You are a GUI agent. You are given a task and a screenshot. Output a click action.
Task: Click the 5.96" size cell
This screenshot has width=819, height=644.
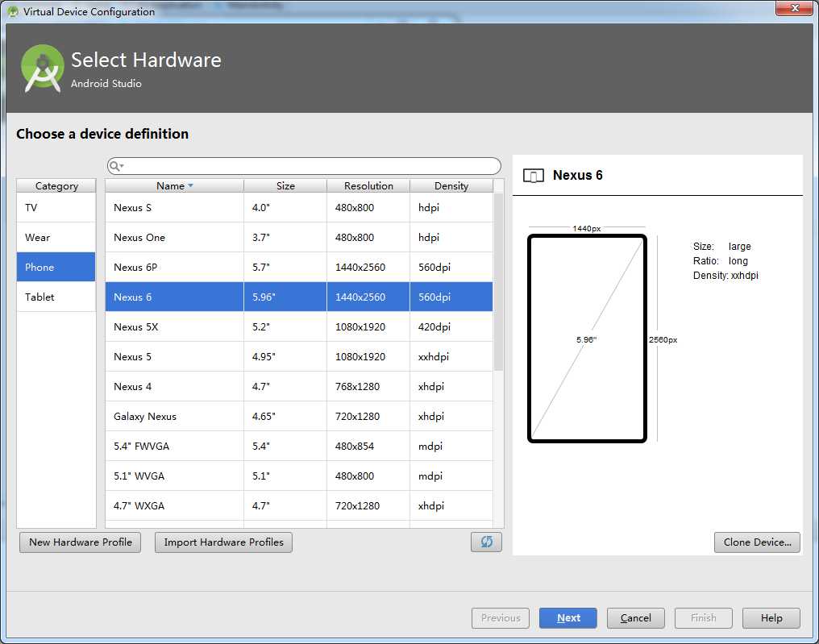(285, 297)
